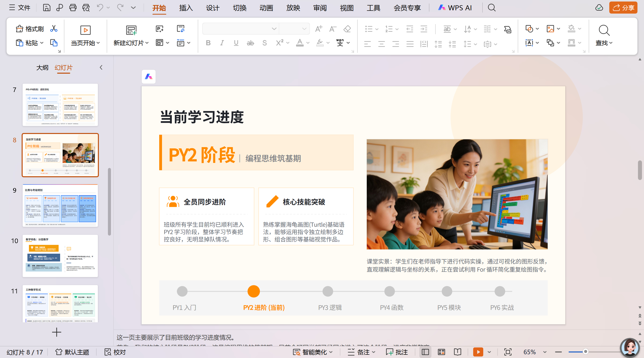Open the font color dropdown arrow
This screenshot has height=358, width=644.
pos(308,43)
